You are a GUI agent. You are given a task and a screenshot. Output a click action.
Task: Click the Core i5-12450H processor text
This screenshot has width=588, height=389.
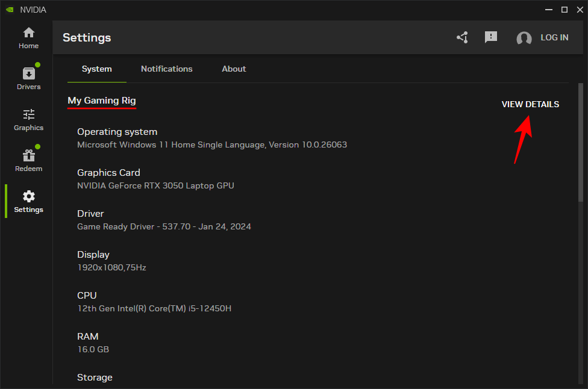(x=154, y=308)
